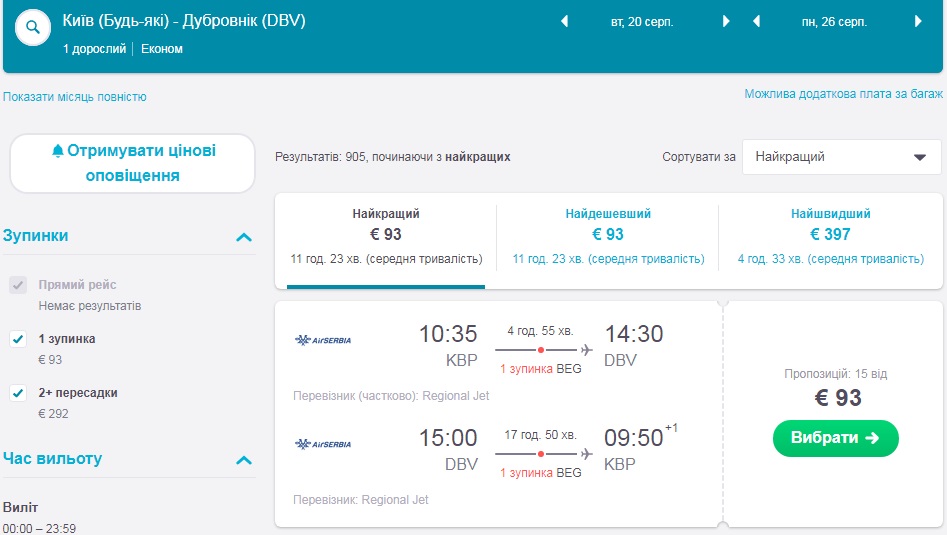The image size is (947, 535).
Task: Go to previous return date arrow
Action: (x=756, y=21)
